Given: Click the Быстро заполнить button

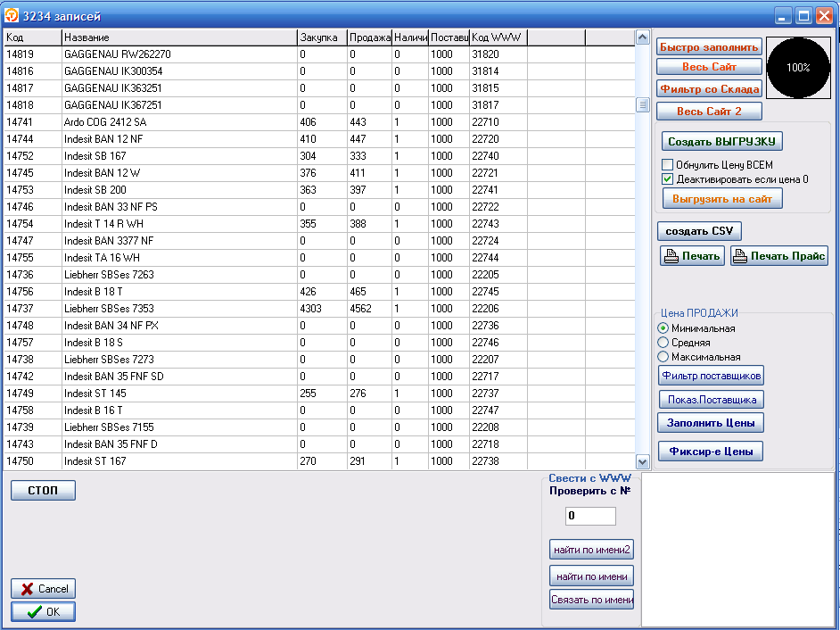Looking at the screenshot, I should point(709,47).
